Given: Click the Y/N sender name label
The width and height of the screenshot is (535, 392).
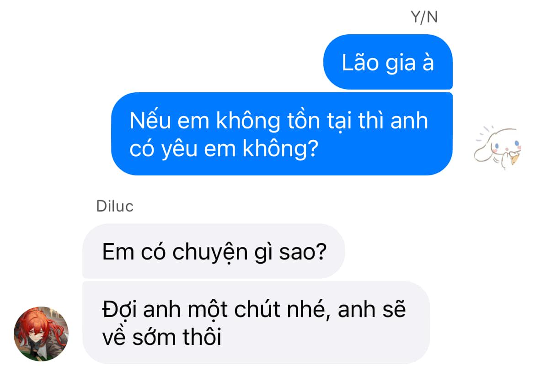Looking at the screenshot, I should point(424,17).
